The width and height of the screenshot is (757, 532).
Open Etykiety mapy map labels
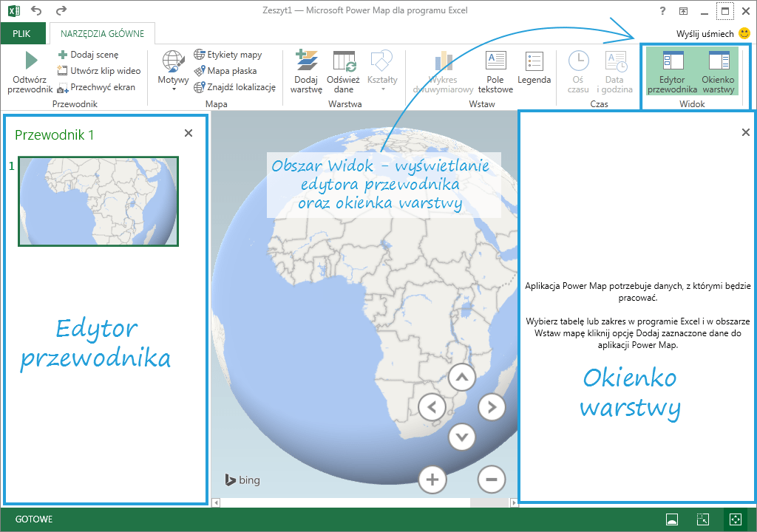click(x=228, y=55)
